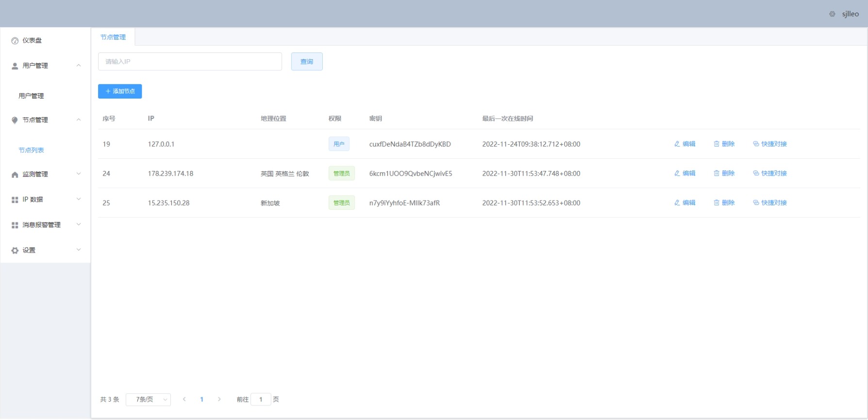Viewport: 868px width, 420px height.
Task: Click the trash icon for 15.235.150.28
Action: click(717, 202)
